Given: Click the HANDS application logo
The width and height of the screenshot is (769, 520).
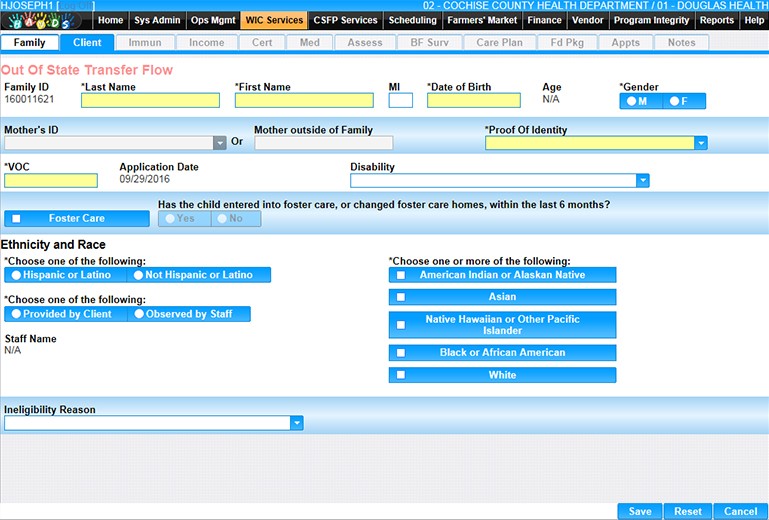Looking at the screenshot, I should tap(48, 20).
